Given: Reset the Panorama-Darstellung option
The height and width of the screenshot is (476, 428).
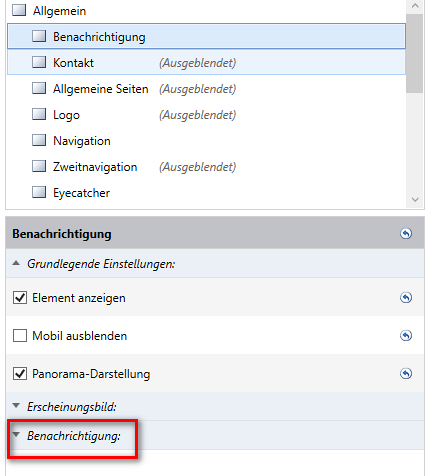Looking at the screenshot, I should click(x=406, y=373).
